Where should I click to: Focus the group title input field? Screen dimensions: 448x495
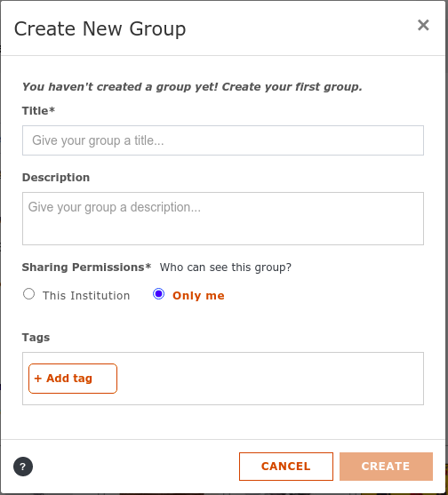coord(223,140)
